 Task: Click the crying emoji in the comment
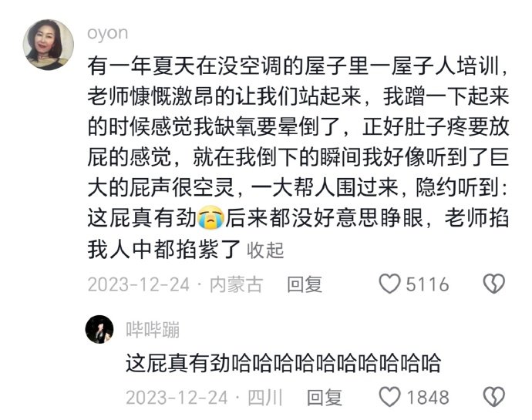pos(211,217)
